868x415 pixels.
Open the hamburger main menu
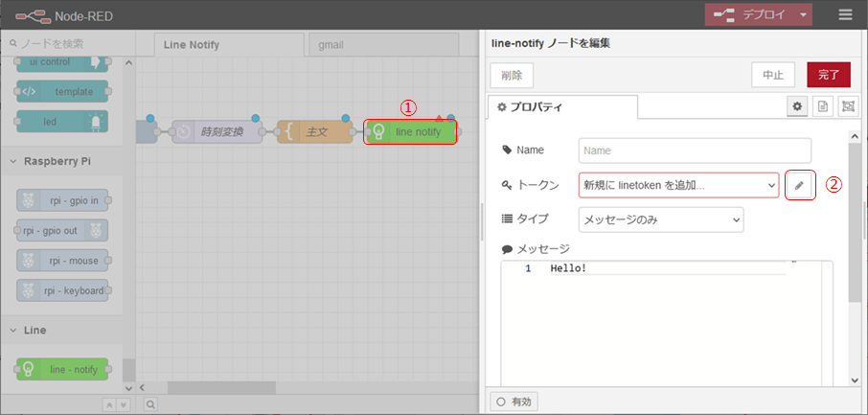[x=845, y=15]
